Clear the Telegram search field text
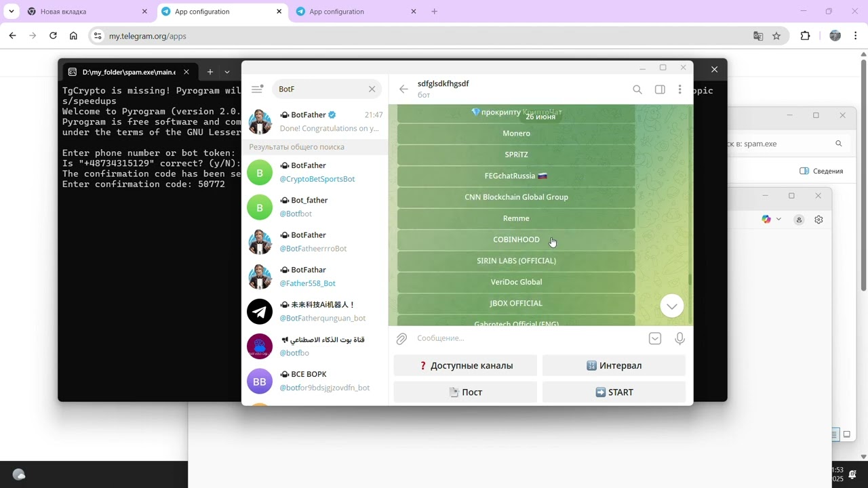Viewport: 868px width, 488px height. [x=372, y=89]
